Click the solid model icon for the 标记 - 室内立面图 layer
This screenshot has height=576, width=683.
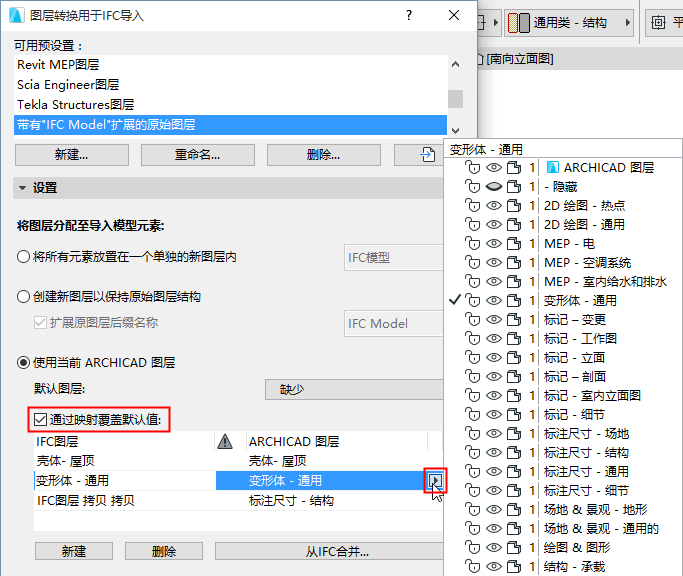pyautogui.click(x=514, y=396)
